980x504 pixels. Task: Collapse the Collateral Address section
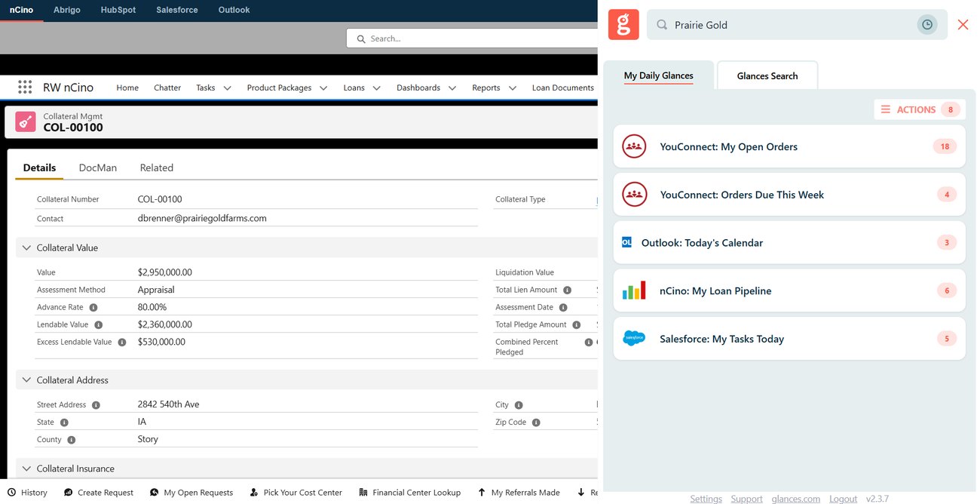(26, 380)
